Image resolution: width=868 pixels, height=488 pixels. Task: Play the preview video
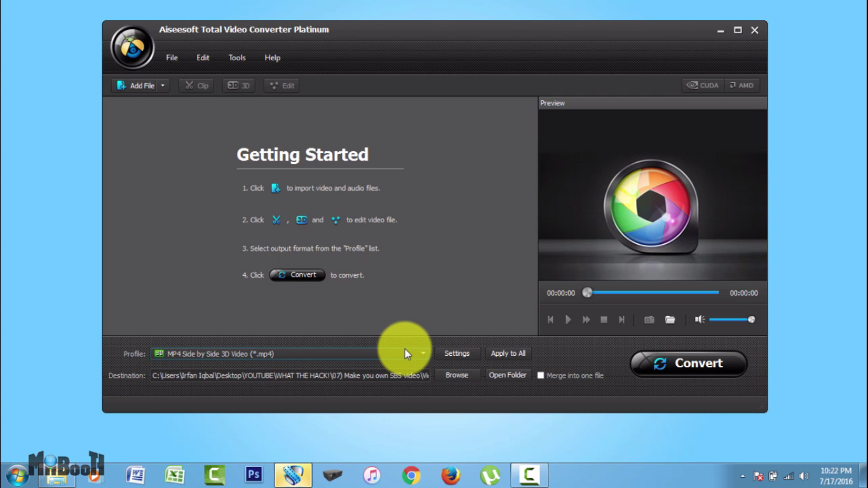[x=568, y=320]
